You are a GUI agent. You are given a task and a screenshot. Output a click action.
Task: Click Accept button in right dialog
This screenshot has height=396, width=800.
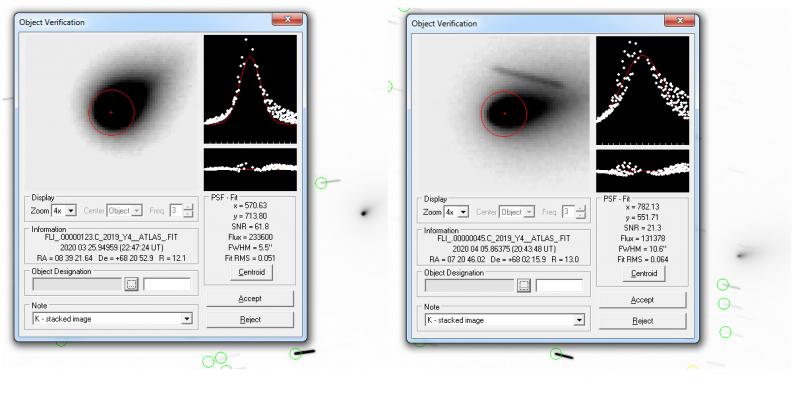click(x=642, y=300)
